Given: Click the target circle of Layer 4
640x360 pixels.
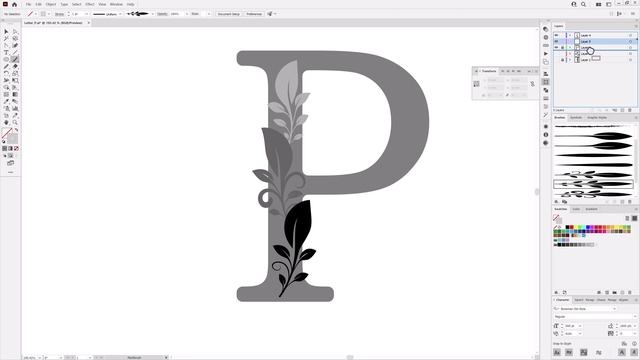Looking at the screenshot, I should 630,36.
